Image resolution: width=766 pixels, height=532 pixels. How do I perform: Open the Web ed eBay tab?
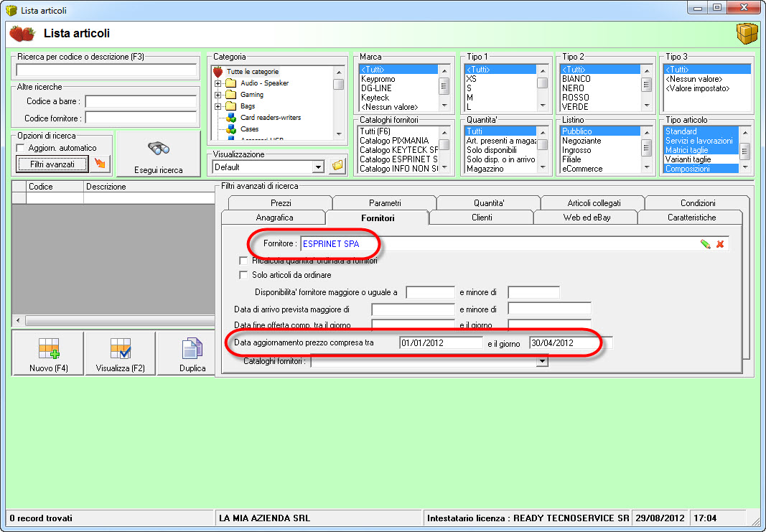point(587,218)
